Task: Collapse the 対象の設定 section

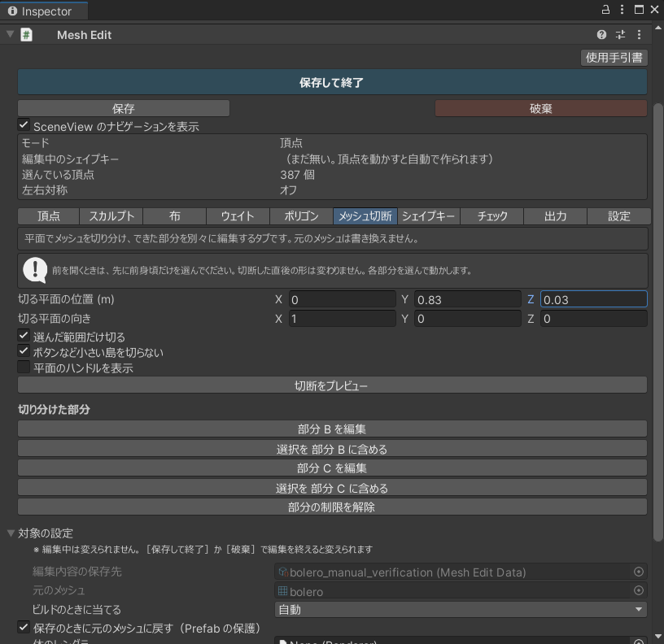Action: pos(11,533)
